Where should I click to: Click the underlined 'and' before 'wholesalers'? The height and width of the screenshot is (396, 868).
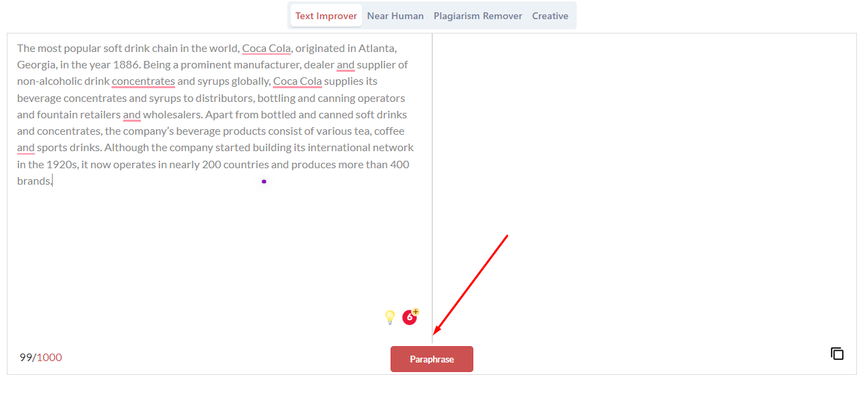[x=132, y=115]
